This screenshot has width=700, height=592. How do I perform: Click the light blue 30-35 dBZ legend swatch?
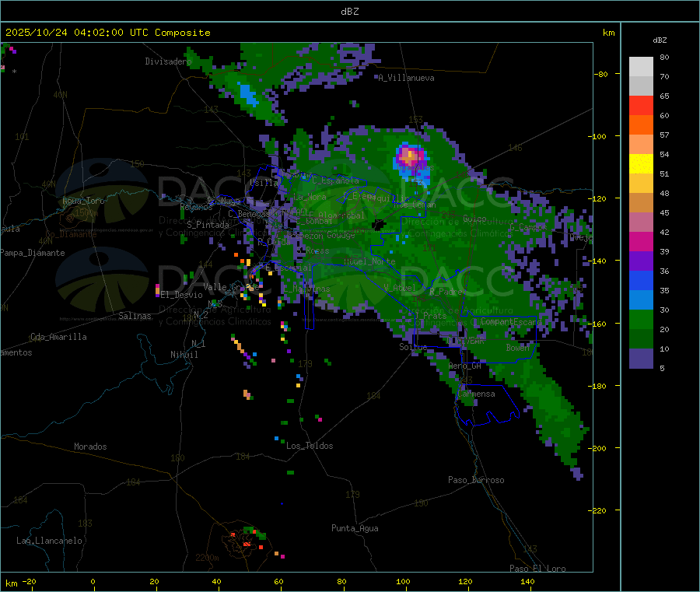click(641, 300)
